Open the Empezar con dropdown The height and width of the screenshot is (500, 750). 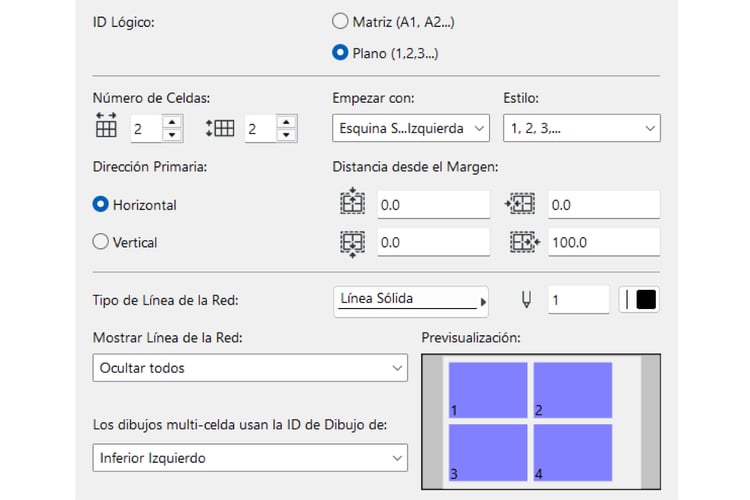pos(410,128)
